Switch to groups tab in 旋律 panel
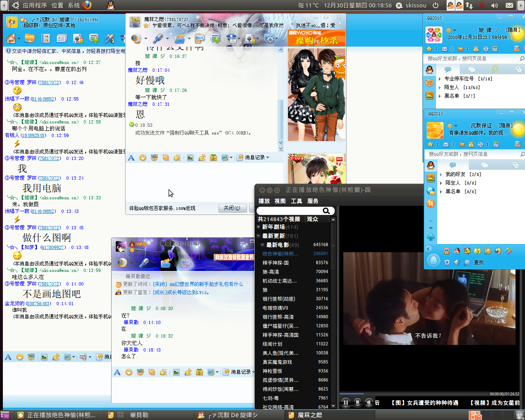This screenshot has width=525, height=420. (x=472, y=69)
